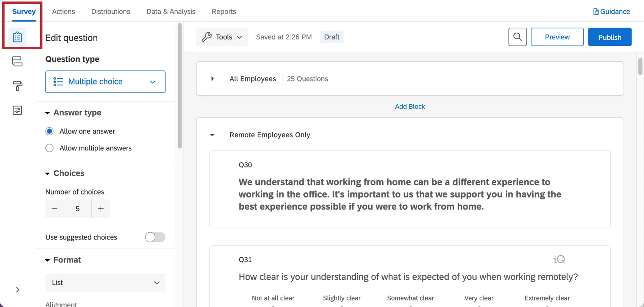Open the Multiple choice question type dropdown
The height and width of the screenshot is (307, 644).
[105, 81]
